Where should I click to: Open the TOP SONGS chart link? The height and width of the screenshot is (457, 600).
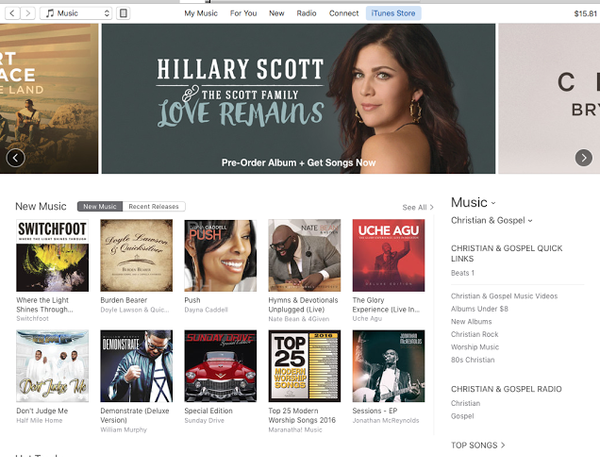click(478, 445)
